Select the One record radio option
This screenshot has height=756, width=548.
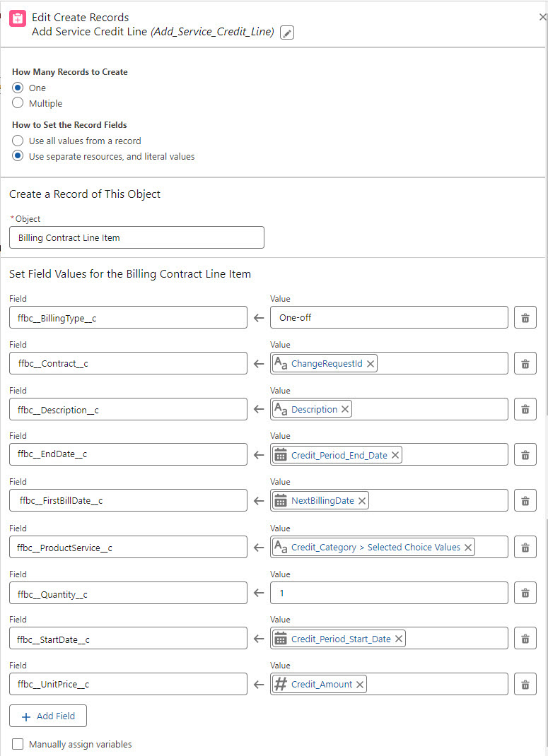click(x=18, y=88)
